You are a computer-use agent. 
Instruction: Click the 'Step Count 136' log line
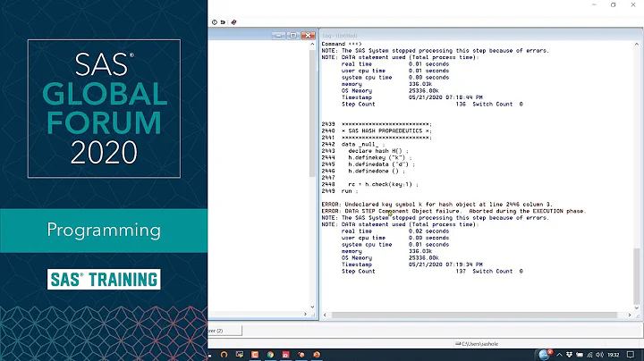click(432, 105)
